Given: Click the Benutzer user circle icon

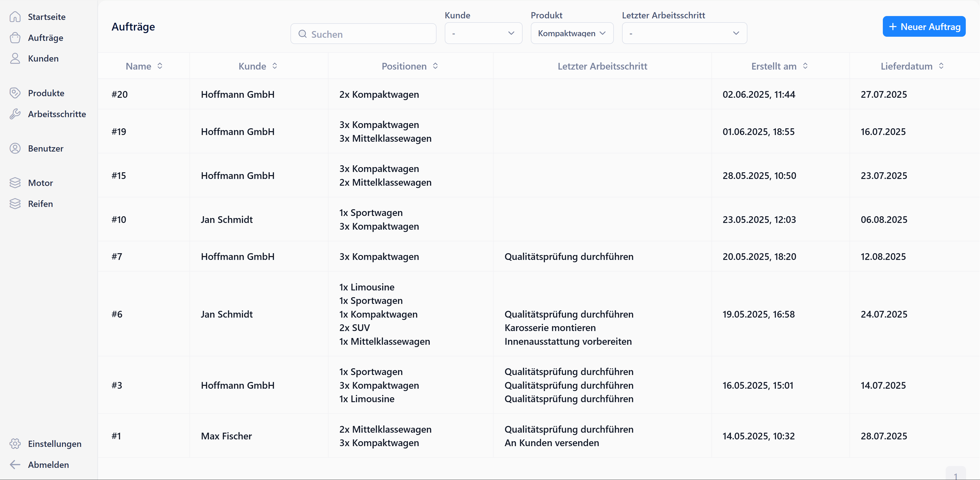Looking at the screenshot, I should 15,148.
